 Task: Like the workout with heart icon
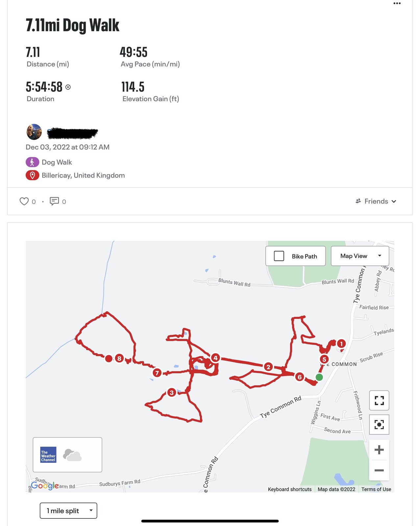tap(24, 201)
